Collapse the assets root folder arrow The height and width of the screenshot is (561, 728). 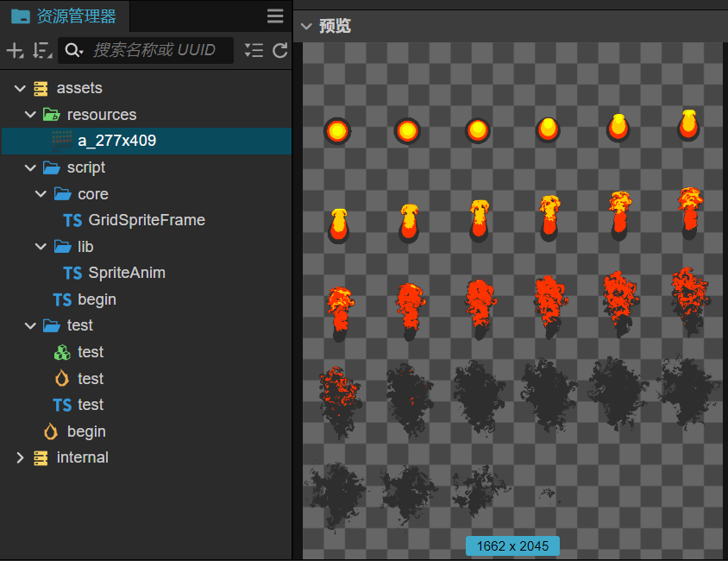pos(20,88)
